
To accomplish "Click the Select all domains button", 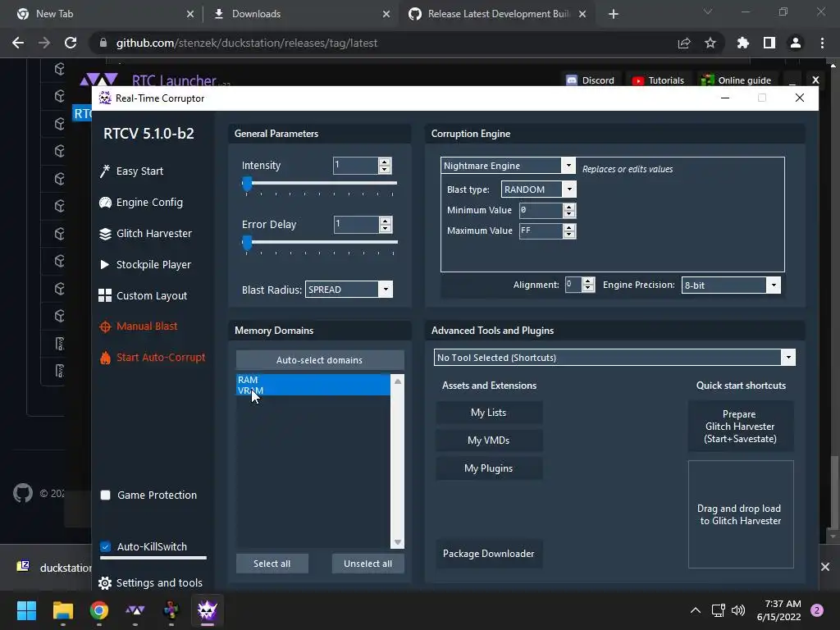I will [272, 564].
